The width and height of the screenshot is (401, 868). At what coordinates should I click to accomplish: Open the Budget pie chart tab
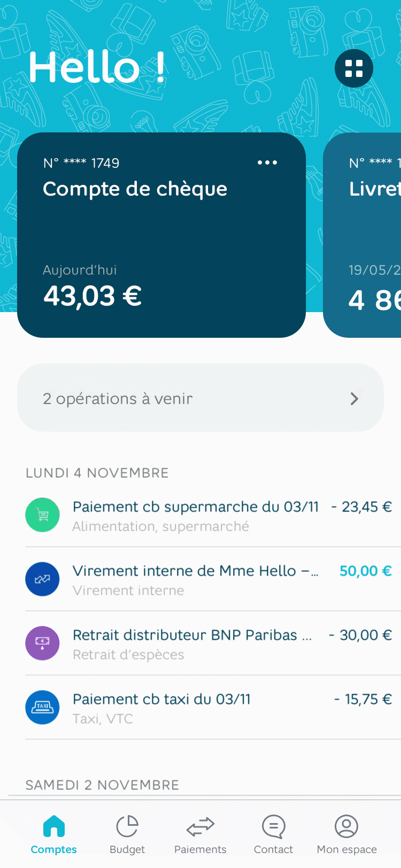click(x=127, y=834)
